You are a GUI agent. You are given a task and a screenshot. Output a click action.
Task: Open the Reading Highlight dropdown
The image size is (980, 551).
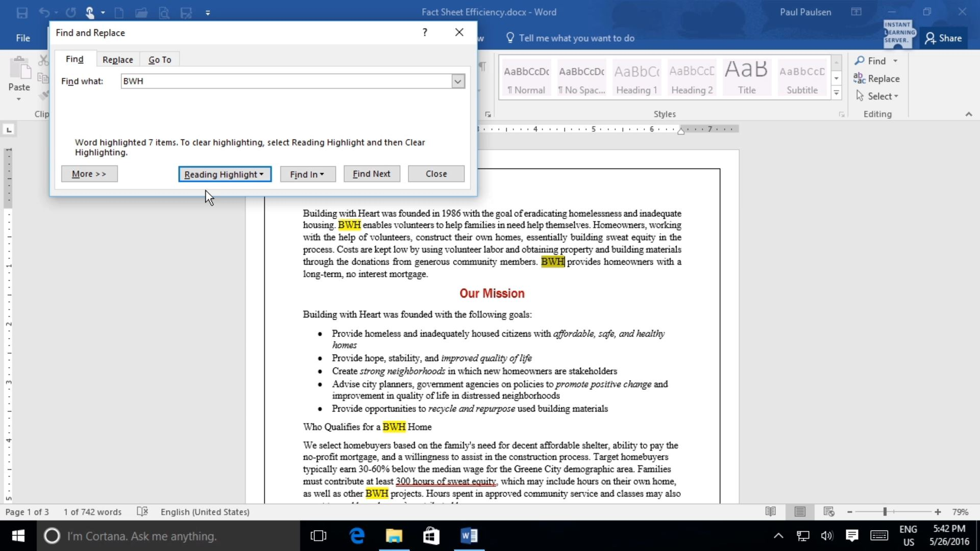click(x=224, y=174)
